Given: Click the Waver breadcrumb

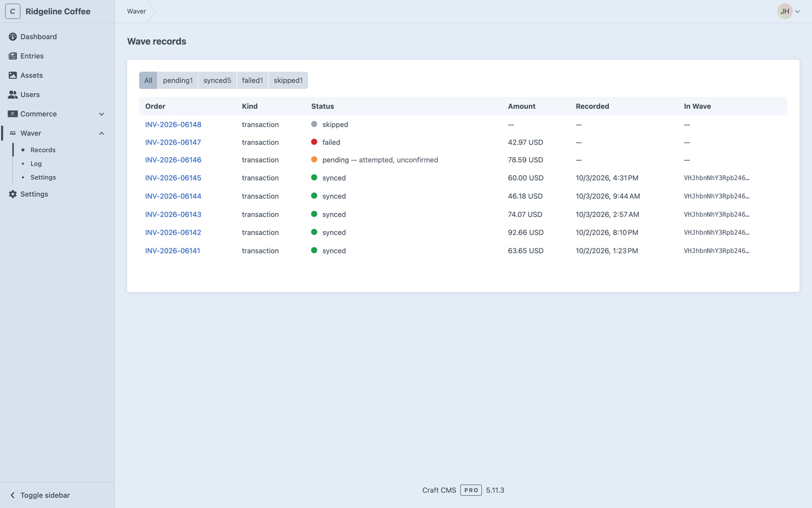Looking at the screenshot, I should 136,11.
